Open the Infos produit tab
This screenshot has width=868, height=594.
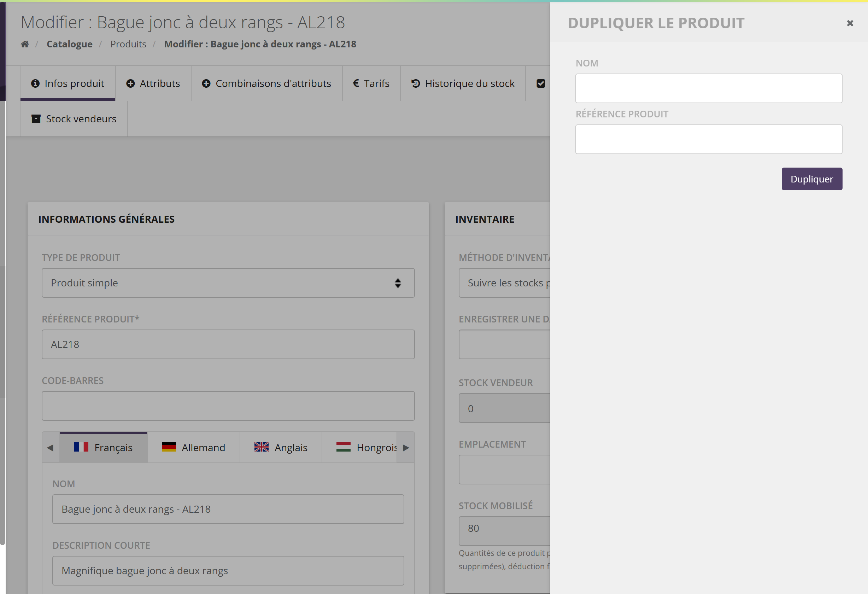[68, 83]
